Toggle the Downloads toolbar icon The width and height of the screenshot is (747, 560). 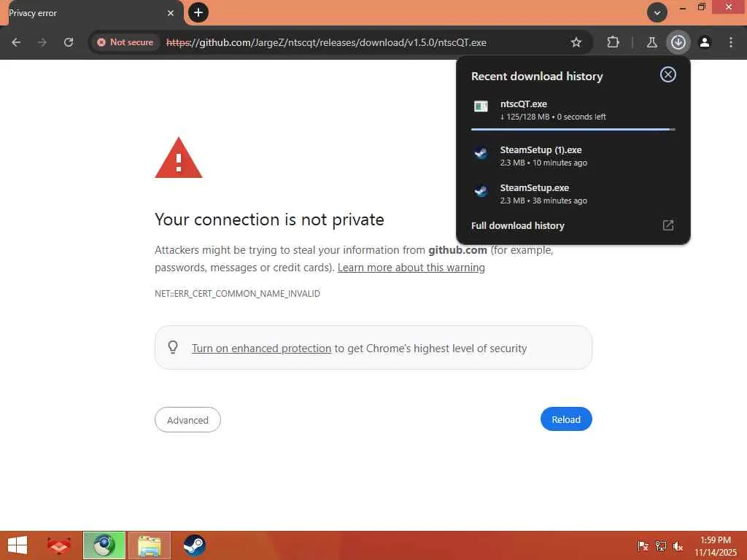pos(678,42)
